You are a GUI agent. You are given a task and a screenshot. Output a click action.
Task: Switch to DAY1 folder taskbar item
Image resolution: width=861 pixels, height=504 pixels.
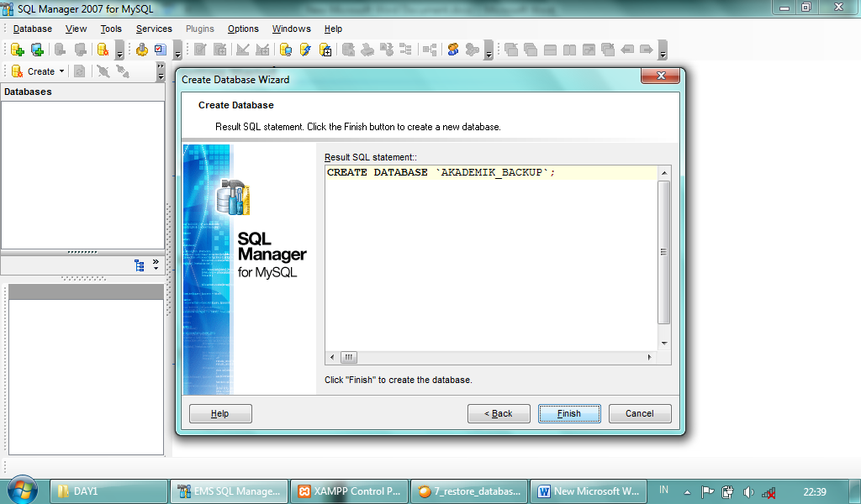point(108,491)
